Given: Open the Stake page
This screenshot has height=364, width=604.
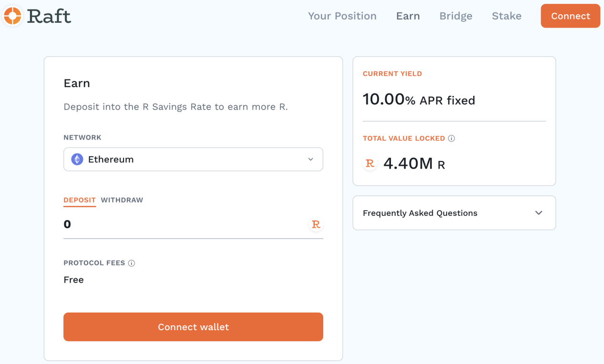Looking at the screenshot, I should (506, 16).
